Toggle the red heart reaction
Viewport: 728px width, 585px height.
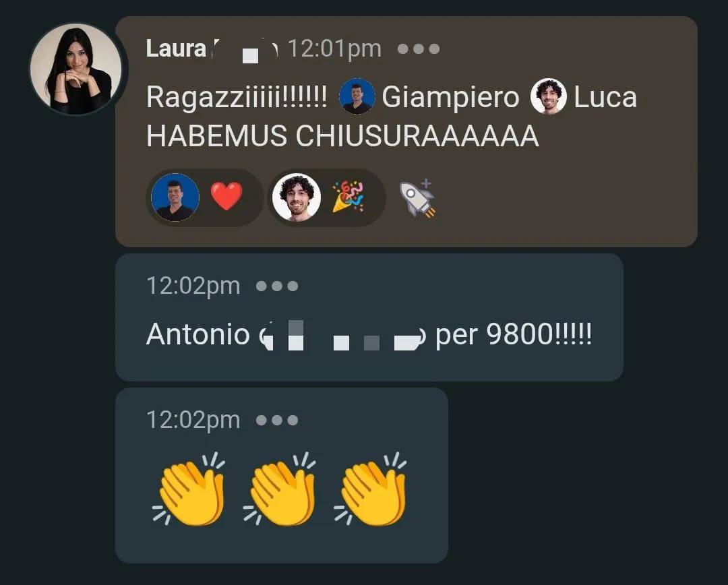[226, 196]
